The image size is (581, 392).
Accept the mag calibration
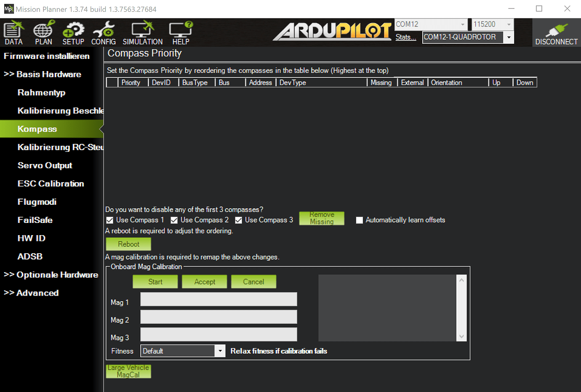coord(205,282)
